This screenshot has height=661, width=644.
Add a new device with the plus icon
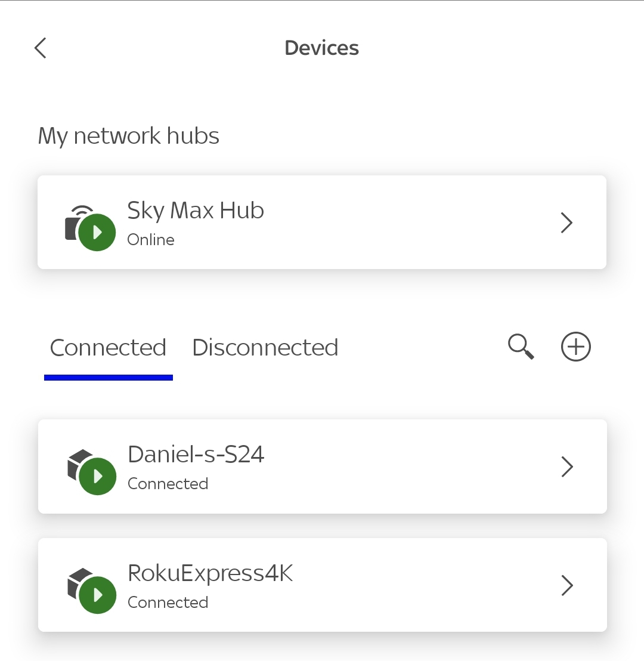click(575, 347)
